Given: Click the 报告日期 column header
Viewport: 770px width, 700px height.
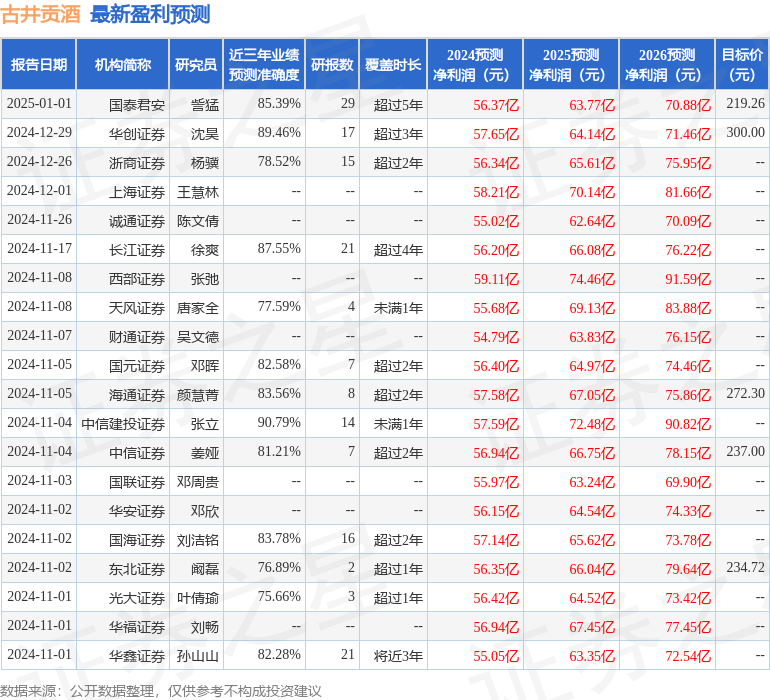Looking at the screenshot, I should pyautogui.click(x=39, y=64).
